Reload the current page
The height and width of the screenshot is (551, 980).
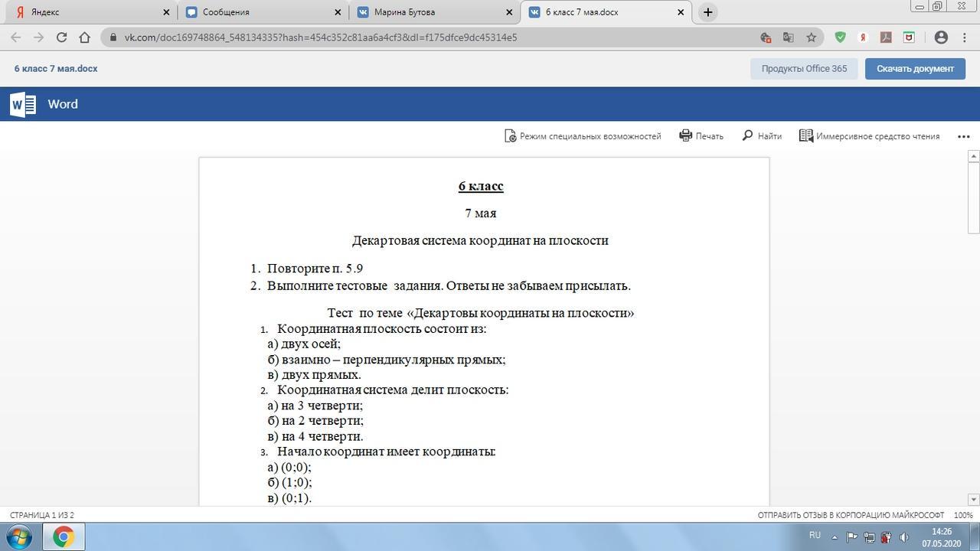[62, 37]
